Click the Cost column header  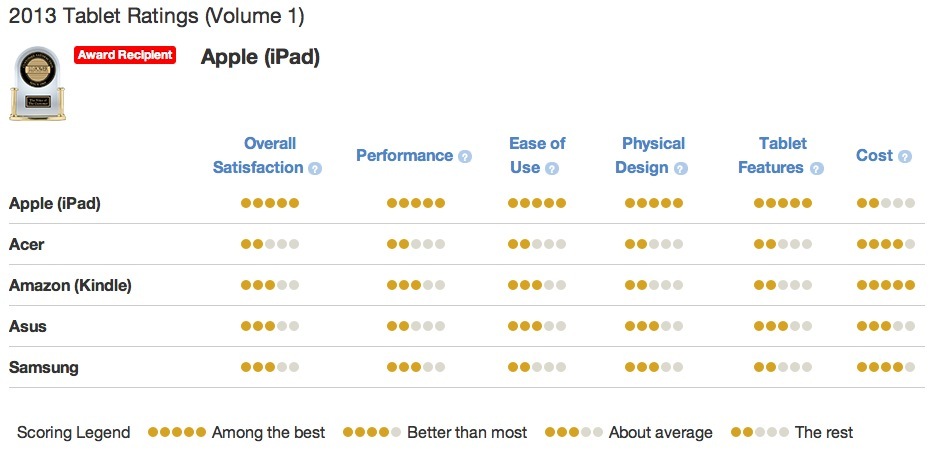pyautogui.click(x=874, y=156)
